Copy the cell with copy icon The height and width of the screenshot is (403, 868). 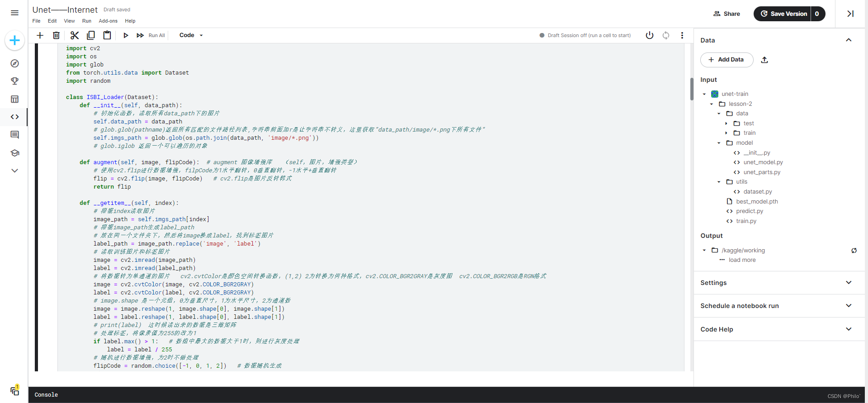click(91, 35)
